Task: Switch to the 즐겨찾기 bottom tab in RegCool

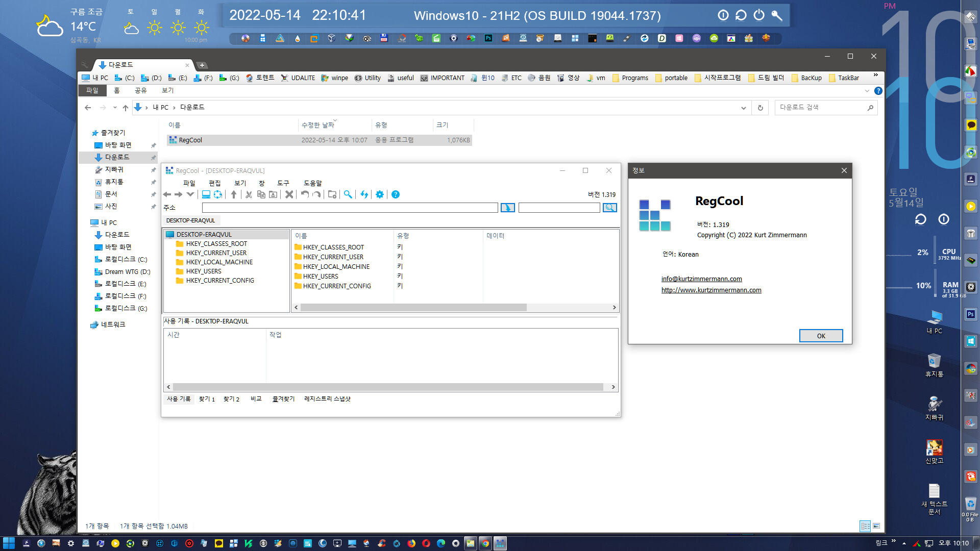Action: (x=283, y=399)
